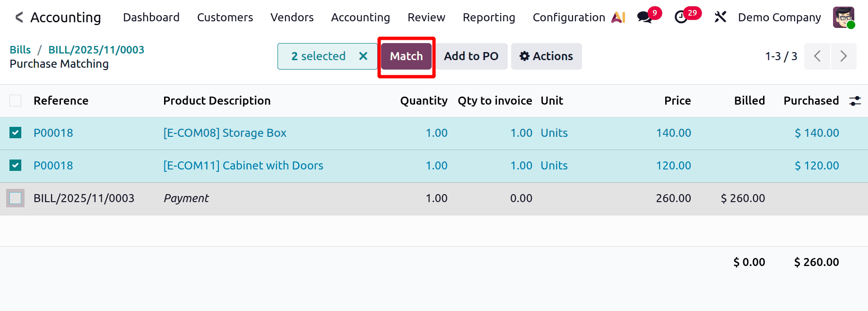
Task: Click the 1-3 / 3 pager text
Action: click(x=781, y=56)
